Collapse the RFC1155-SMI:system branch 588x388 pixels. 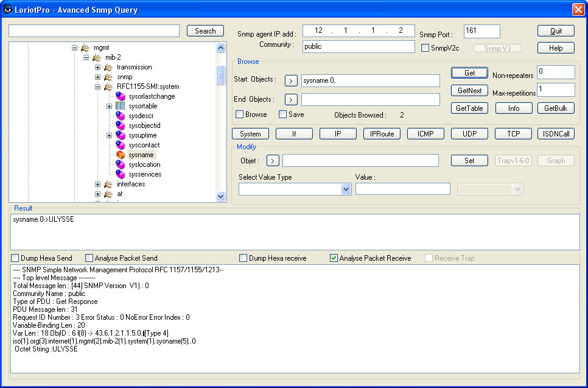tap(97, 86)
